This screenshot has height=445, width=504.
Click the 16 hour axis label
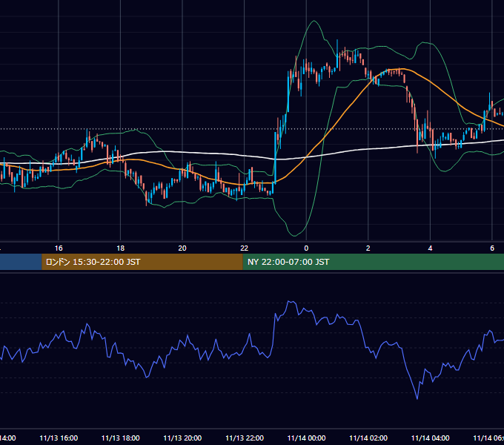point(59,248)
